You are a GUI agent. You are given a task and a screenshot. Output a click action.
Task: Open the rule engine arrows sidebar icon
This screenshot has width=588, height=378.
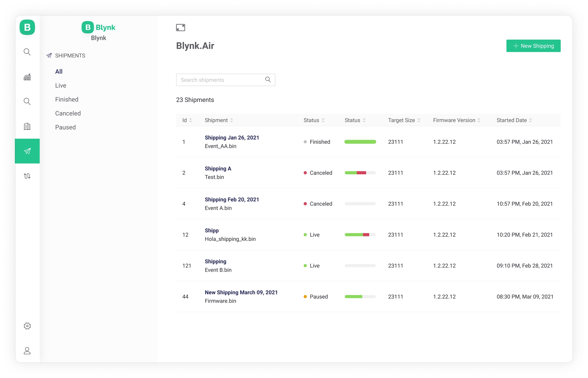[x=27, y=176]
